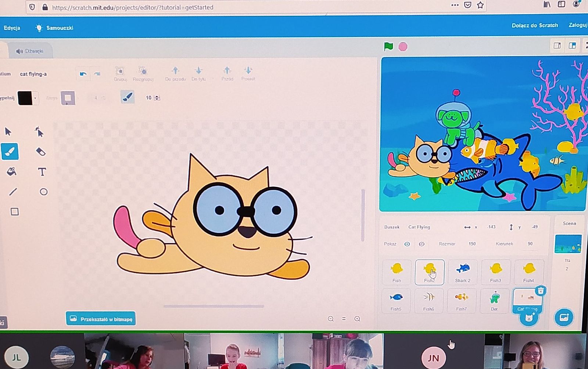
Task: Click the browser bookmark star icon
Action: pos(480,5)
